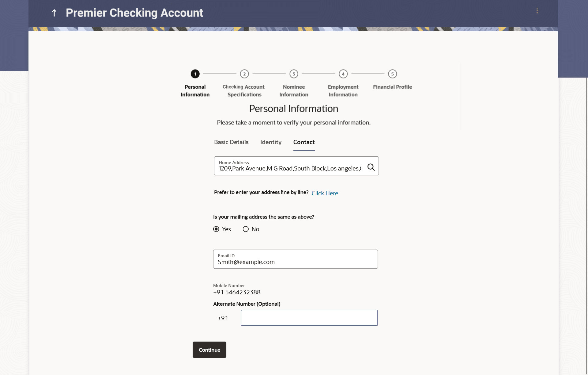Click the Financial Profile step label
The width and height of the screenshot is (588, 375).
point(392,87)
